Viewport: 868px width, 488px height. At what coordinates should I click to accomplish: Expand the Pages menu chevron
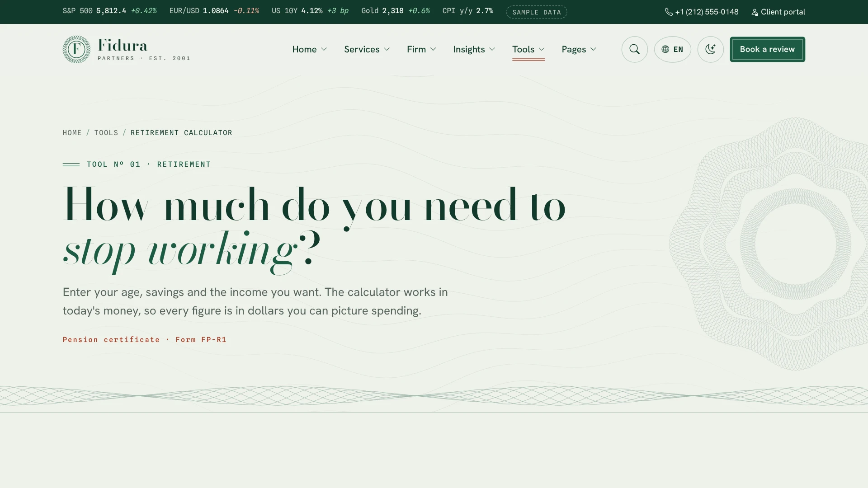tap(593, 49)
